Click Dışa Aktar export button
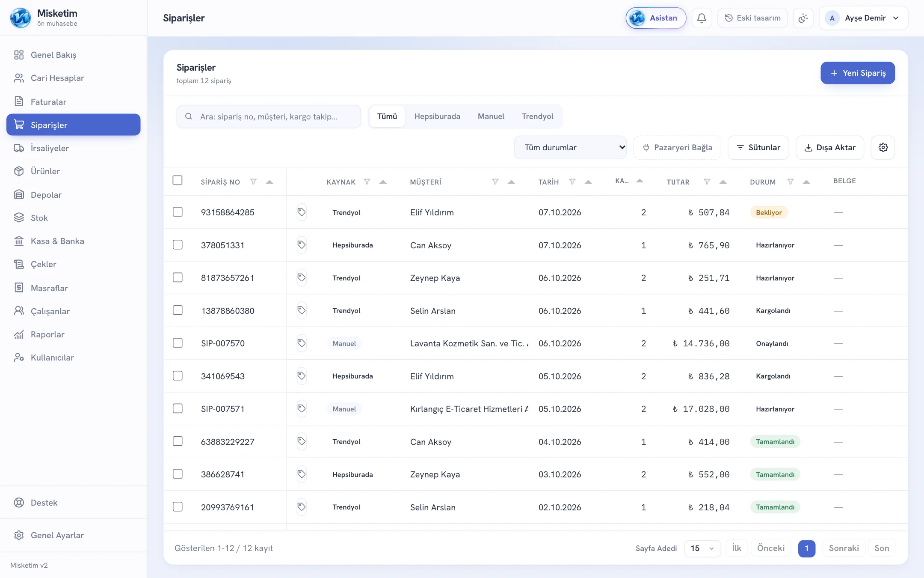 (829, 148)
